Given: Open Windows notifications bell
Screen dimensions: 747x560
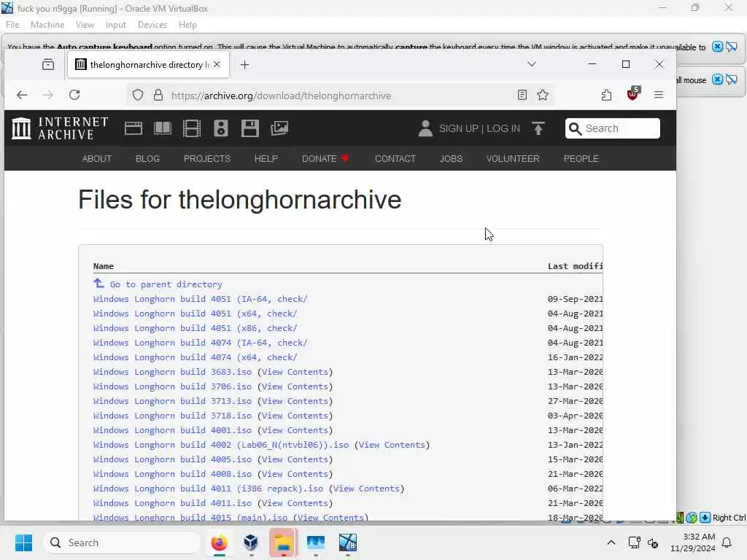Looking at the screenshot, I should (727, 542).
